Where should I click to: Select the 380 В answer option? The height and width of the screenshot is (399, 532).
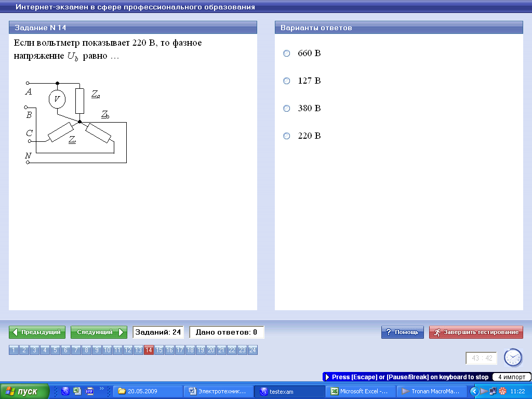287,108
